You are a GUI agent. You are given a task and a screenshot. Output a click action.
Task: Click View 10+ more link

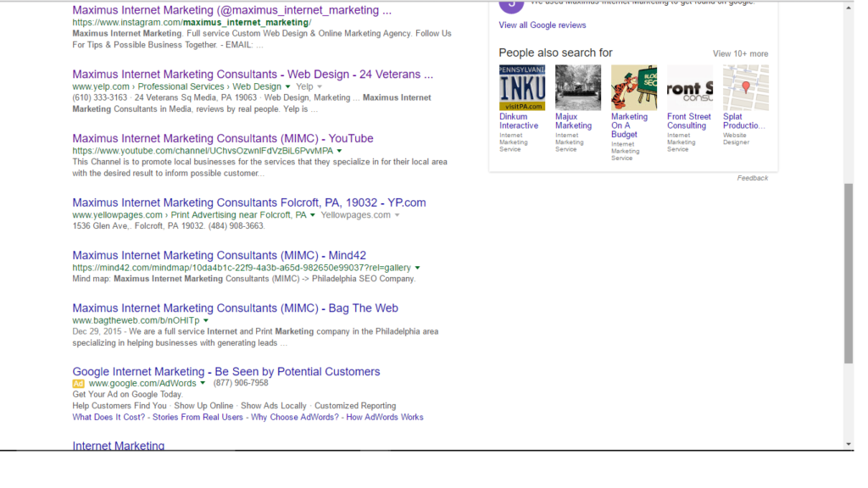coord(740,53)
